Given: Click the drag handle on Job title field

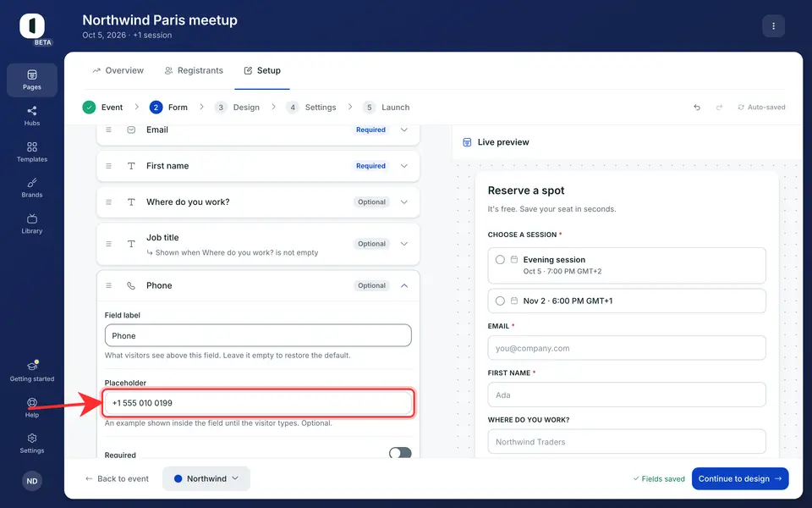Looking at the screenshot, I should tap(109, 244).
